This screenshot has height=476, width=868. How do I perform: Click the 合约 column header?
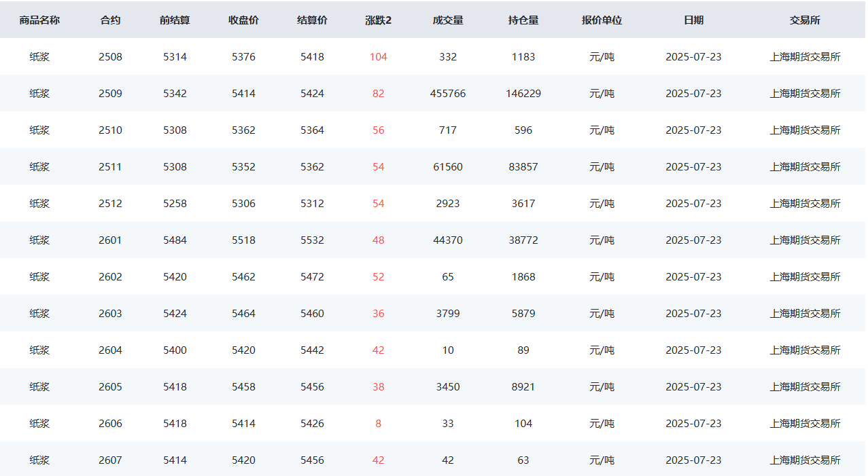(110, 20)
